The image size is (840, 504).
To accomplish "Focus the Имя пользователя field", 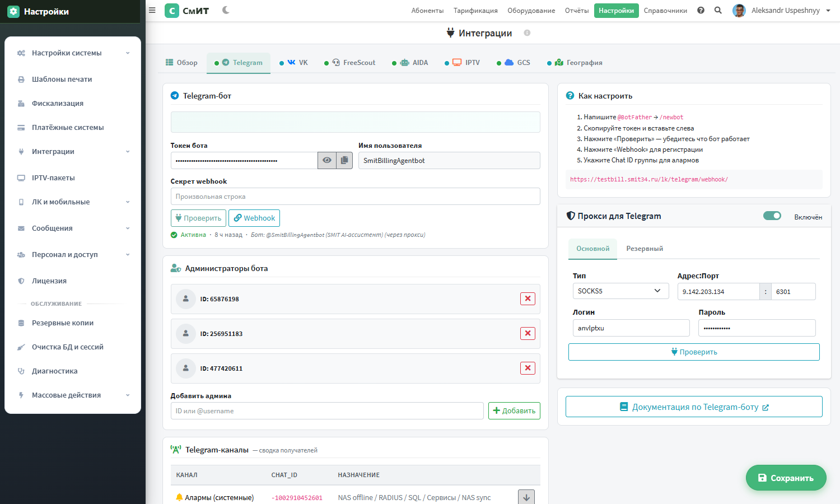I will click(450, 160).
